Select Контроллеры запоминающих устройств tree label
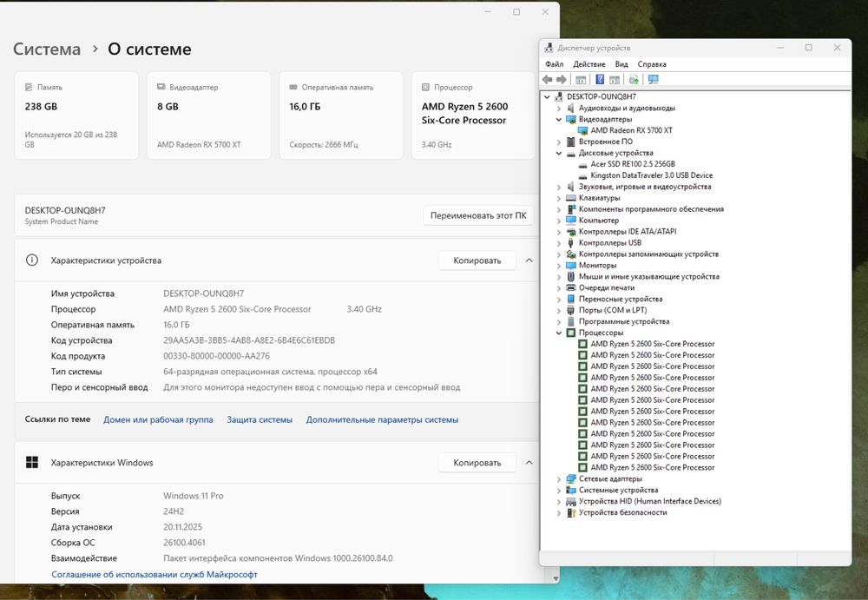The height and width of the screenshot is (600, 868). (648, 254)
